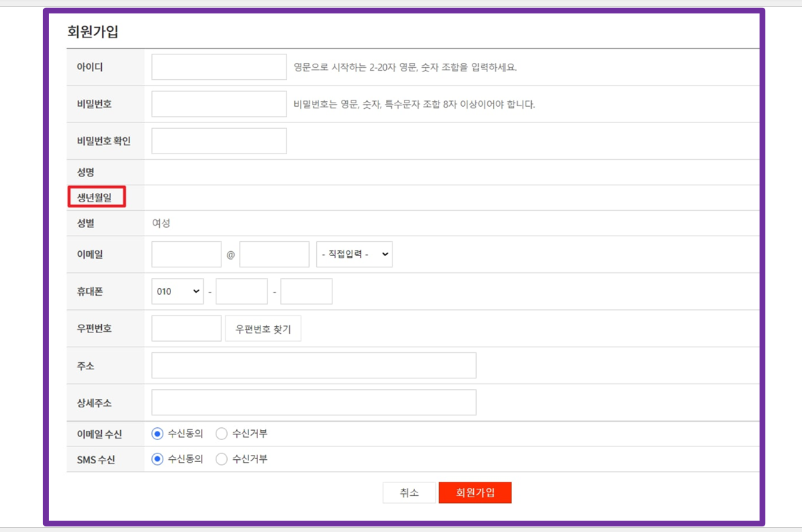Click the highlighted 생년월일 label

click(x=96, y=197)
